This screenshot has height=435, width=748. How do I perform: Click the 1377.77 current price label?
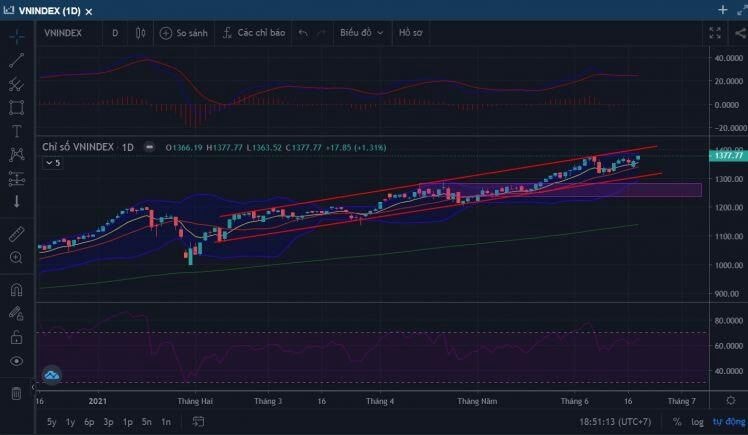coord(728,155)
